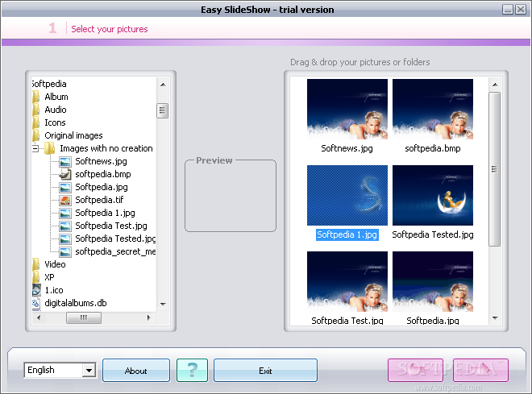Click the picture list scrollbar thumb
This screenshot has height=394, width=532.
point(494,169)
